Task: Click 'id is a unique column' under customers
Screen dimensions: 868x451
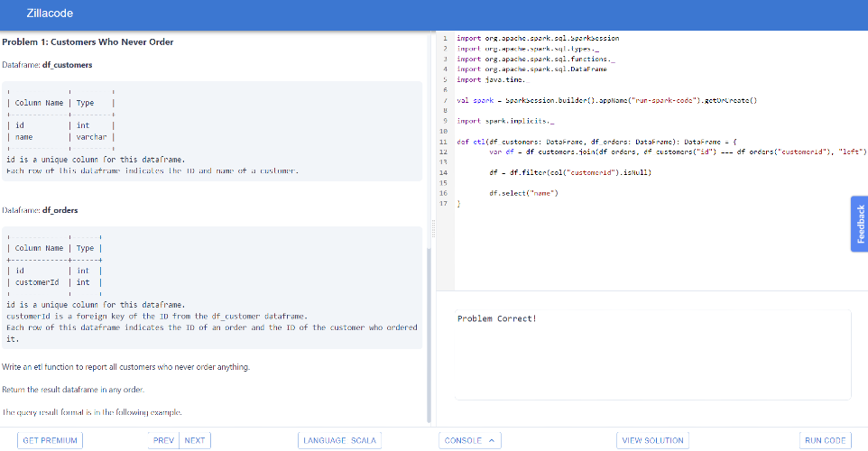Action: [x=96, y=160]
